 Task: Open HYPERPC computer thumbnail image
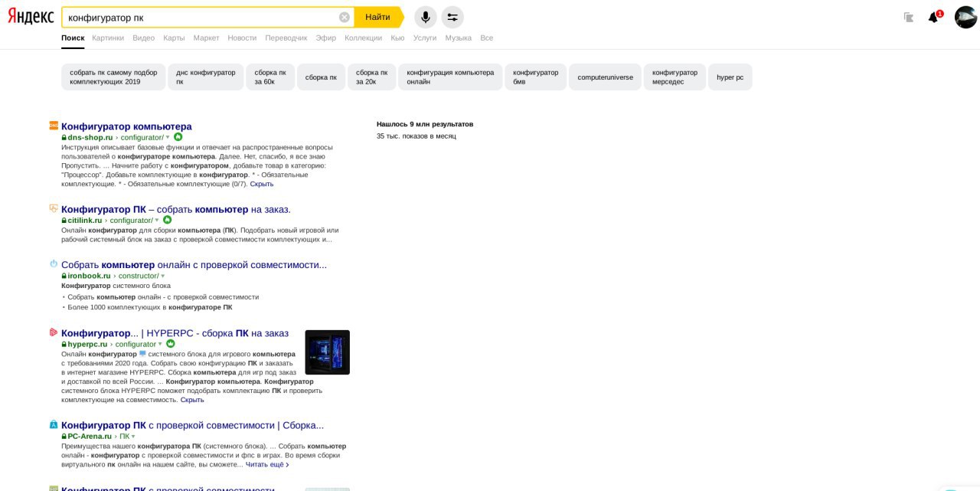click(x=327, y=352)
